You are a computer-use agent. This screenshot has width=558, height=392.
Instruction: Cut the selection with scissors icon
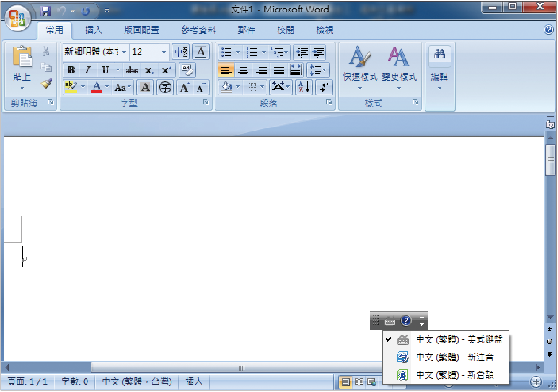point(46,52)
